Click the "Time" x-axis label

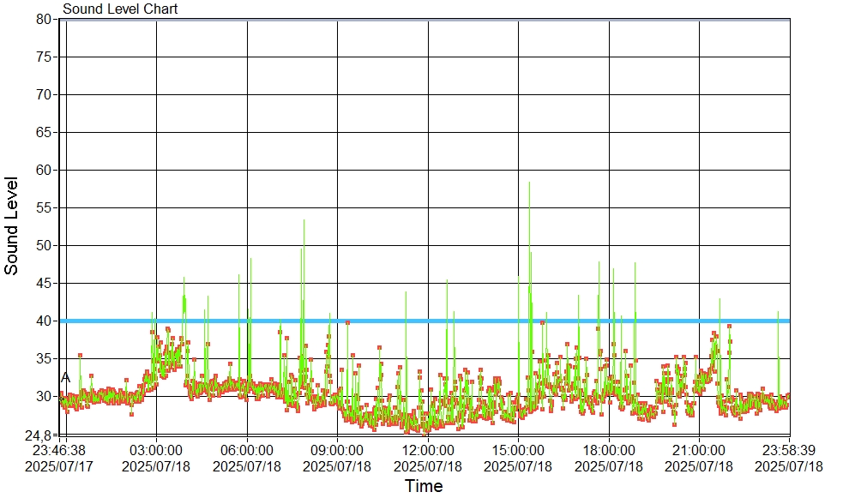[x=424, y=486]
